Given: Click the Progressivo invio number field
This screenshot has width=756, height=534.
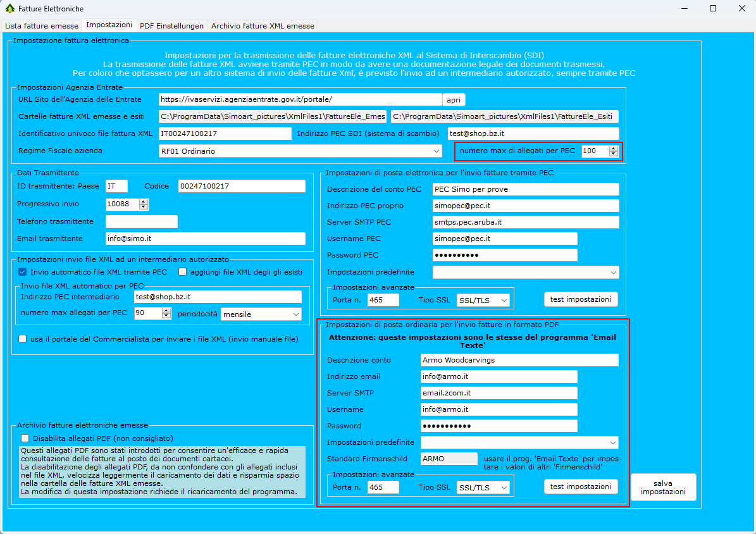Looking at the screenshot, I should (x=123, y=204).
